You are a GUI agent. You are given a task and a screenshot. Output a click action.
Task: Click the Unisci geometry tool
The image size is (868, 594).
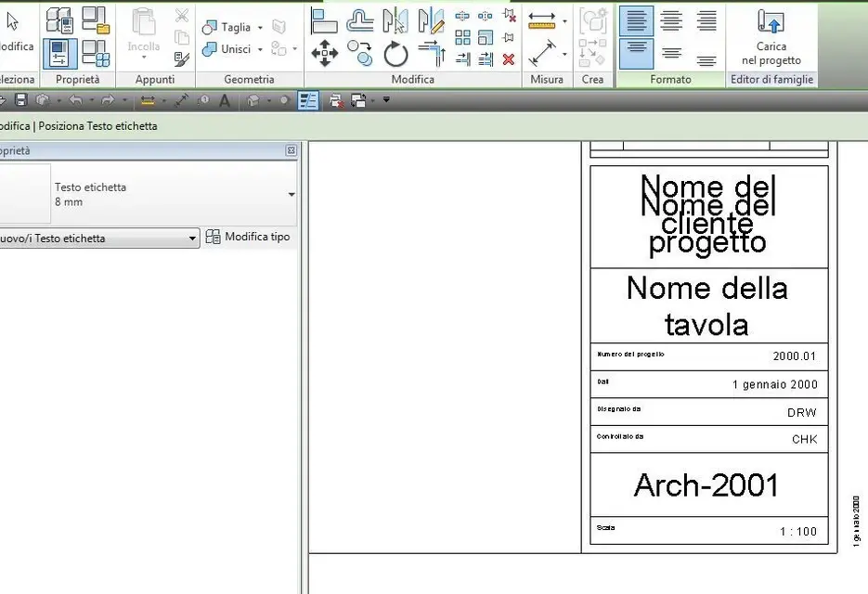point(227,49)
